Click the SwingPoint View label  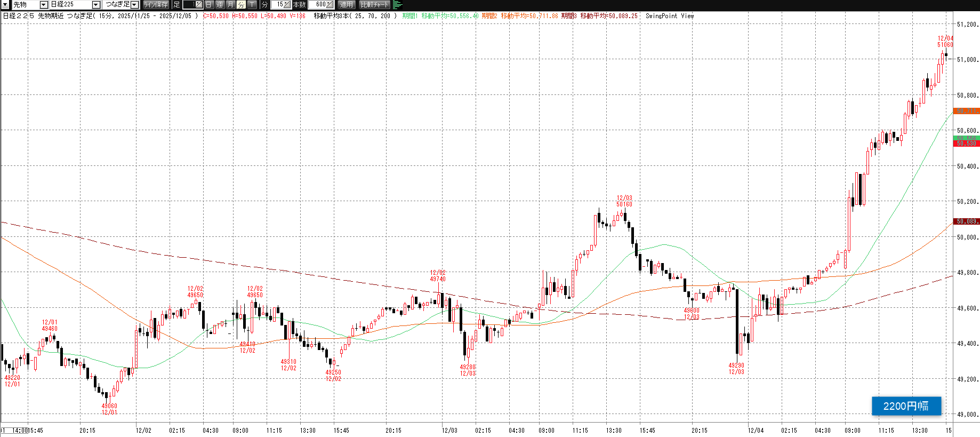(669, 16)
